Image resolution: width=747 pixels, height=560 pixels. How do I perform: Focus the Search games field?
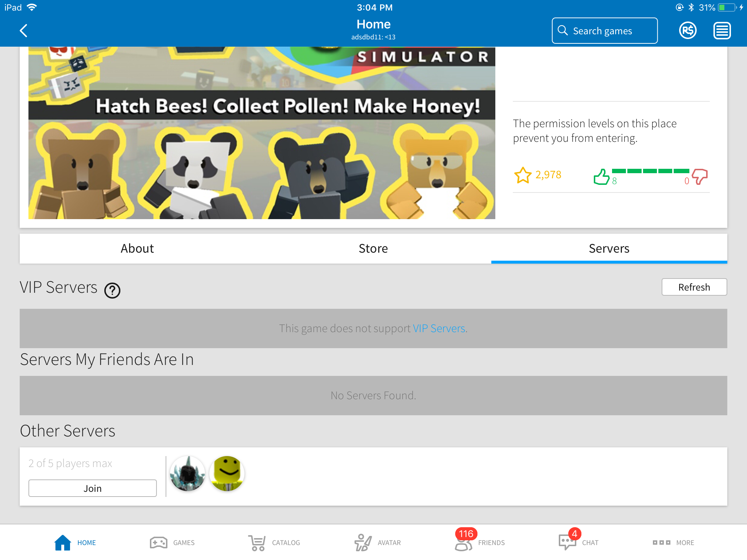point(605,31)
